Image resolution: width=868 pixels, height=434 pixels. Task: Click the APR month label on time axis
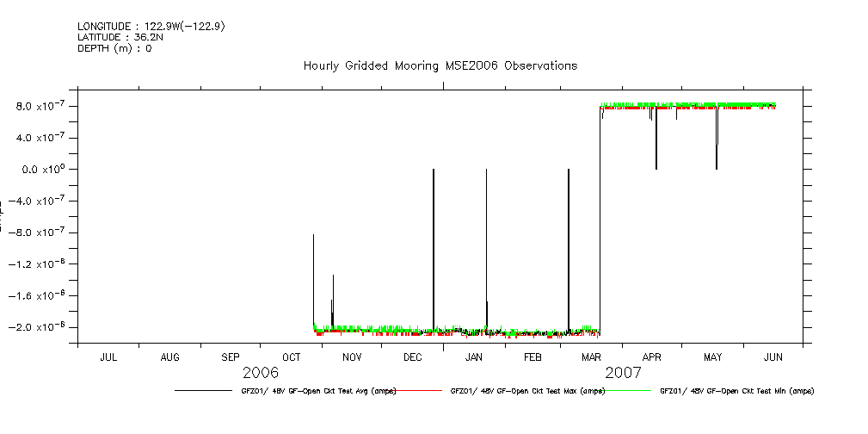coord(651,356)
